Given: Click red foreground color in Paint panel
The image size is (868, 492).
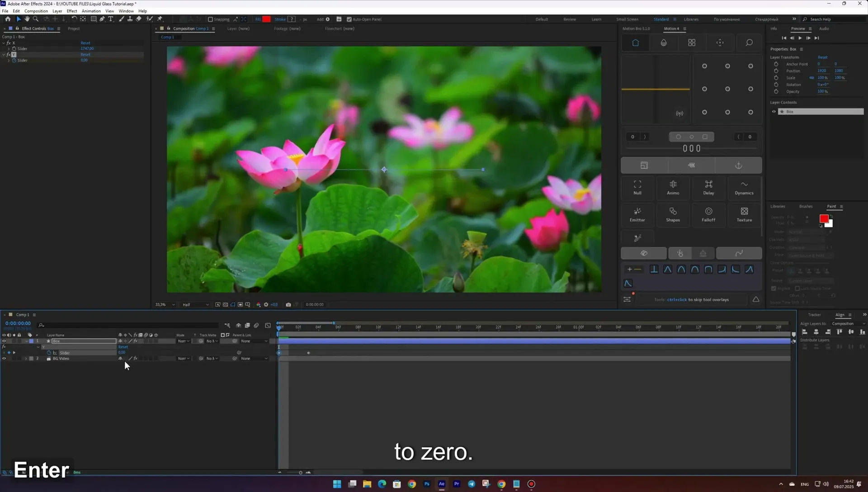Looking at the screenshot, I should pyautogui.click(x=824, y=219).
